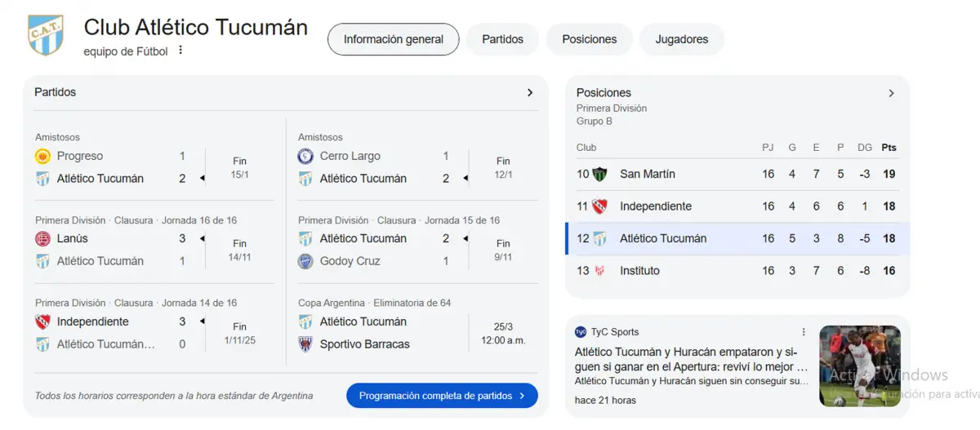Click the San Martín crest in standings
This screenshot has height=430, width=980.
tap(599, 174)
